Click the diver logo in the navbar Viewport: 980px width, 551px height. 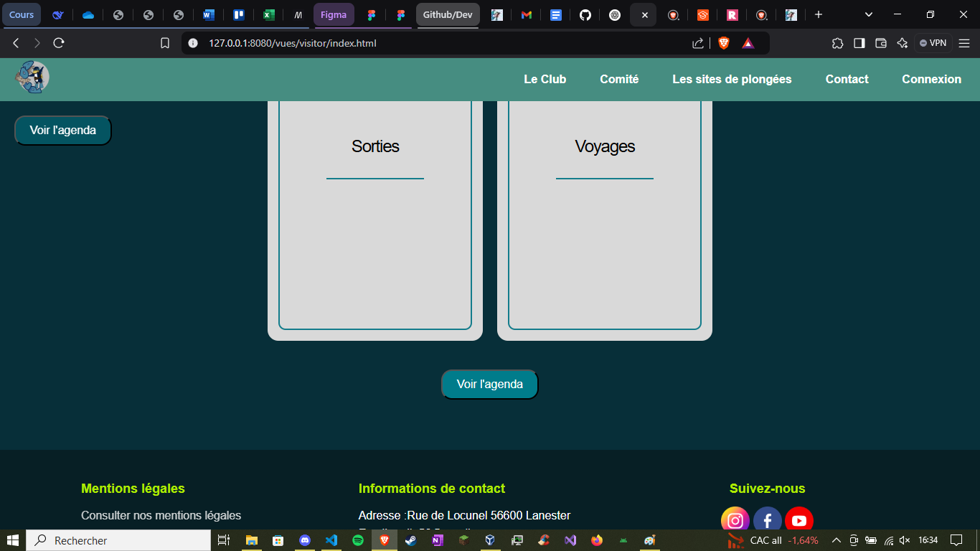point(31,77)
